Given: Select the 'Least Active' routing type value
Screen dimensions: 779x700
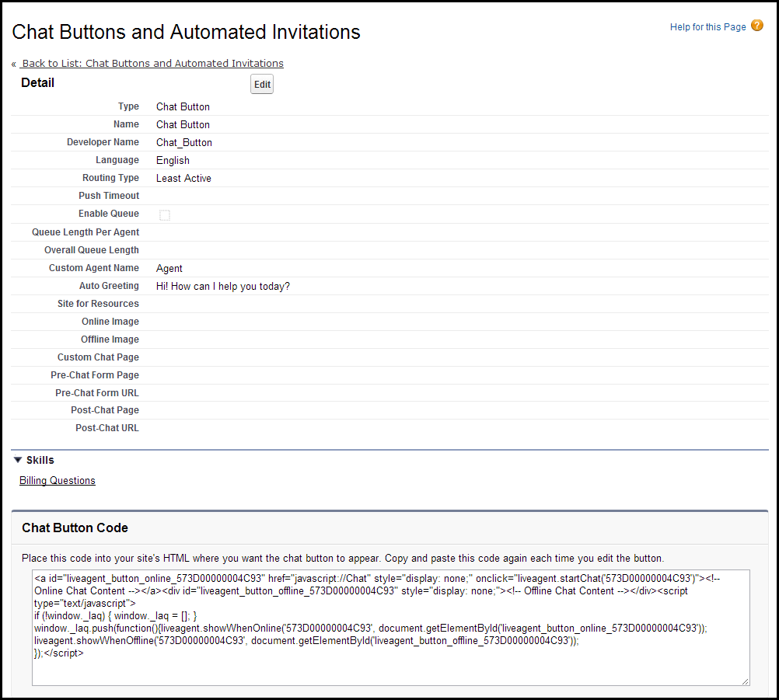Looking at the screenshot, I should pyautogui.click(x=183, y=178).
